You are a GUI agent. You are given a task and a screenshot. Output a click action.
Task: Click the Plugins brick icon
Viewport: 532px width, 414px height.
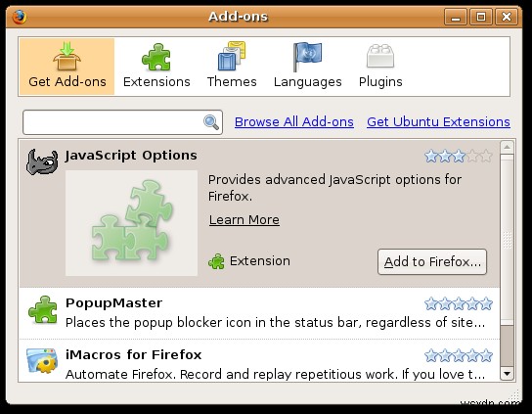pos(380,56)
